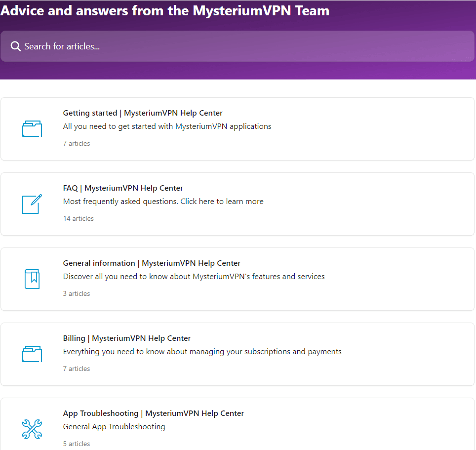
Task: Click '7 articles' count under Billing
Action: [77, 368]
